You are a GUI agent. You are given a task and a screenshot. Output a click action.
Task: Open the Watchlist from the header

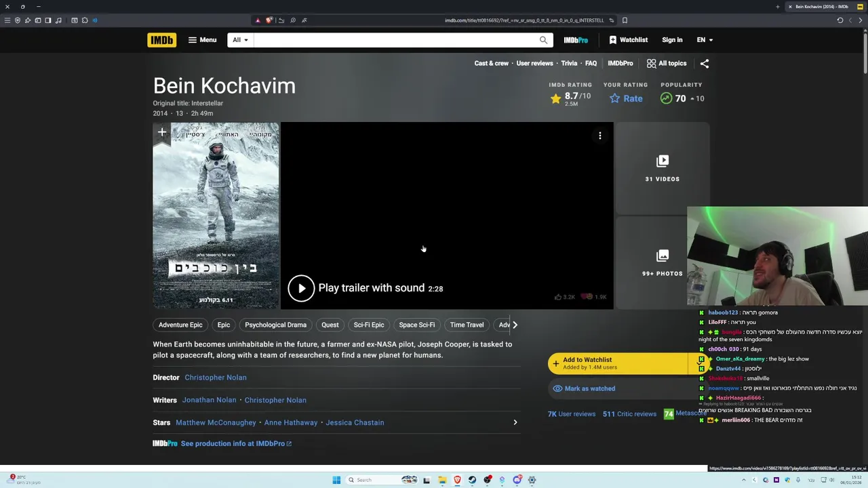point(628,40)
